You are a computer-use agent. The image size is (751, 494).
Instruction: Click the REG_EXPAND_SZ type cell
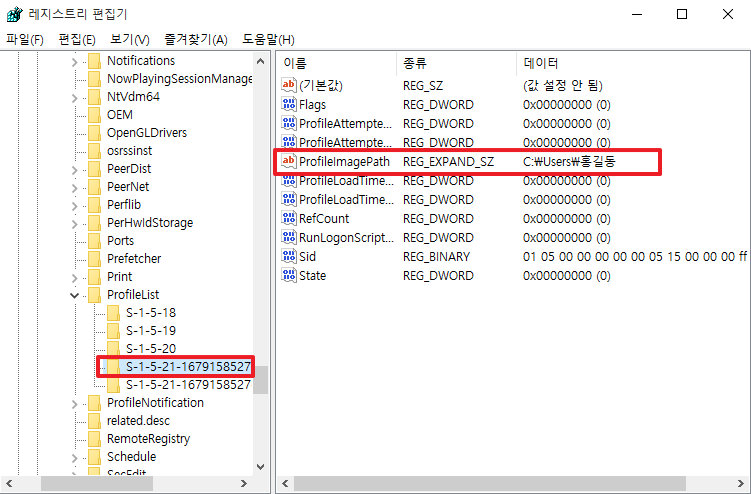(x=448, y=162)
